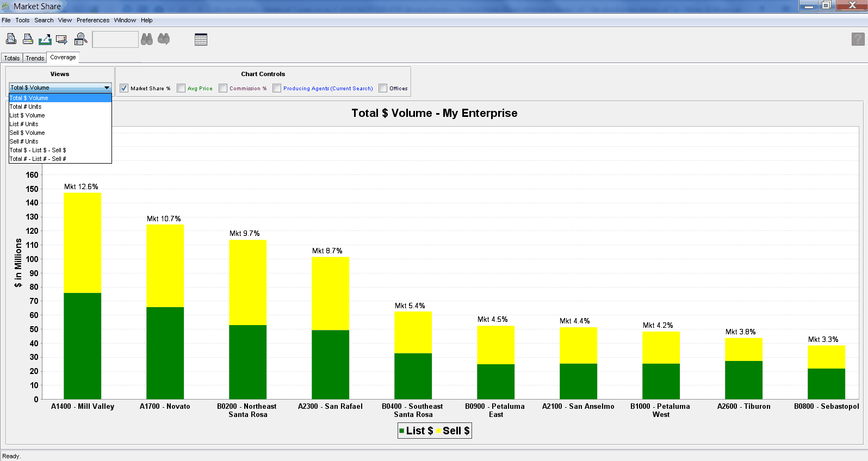The width and height of the screenshot is (868, 461).
Task: Click the binoculars find icon
Action: [x=147, y=39]
